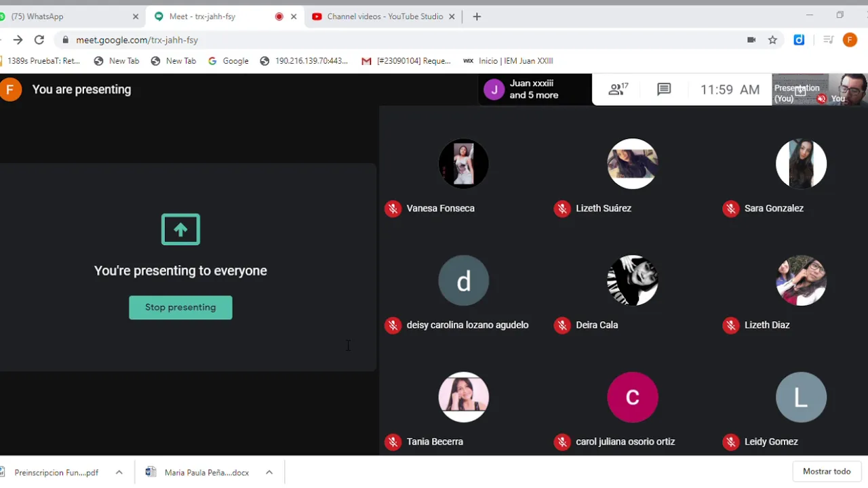Image resolution: width=868 pixels, height=488 pixels.
Task: Switch to the WhatsApp tab
Action: point(68,16)
